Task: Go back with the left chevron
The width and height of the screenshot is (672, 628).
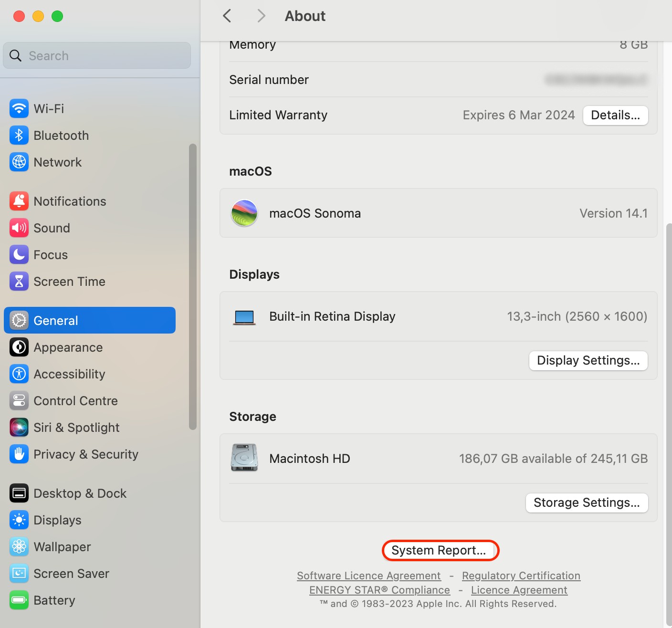Action: pos(227,16)
